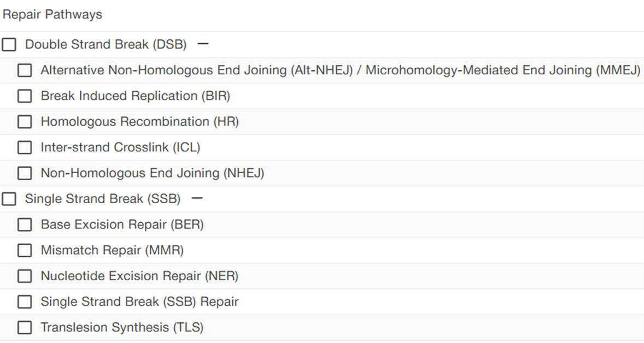Check the Double Strand Break (DSB) checkbox
Screen dimensions: 644x343
(9, 45)
